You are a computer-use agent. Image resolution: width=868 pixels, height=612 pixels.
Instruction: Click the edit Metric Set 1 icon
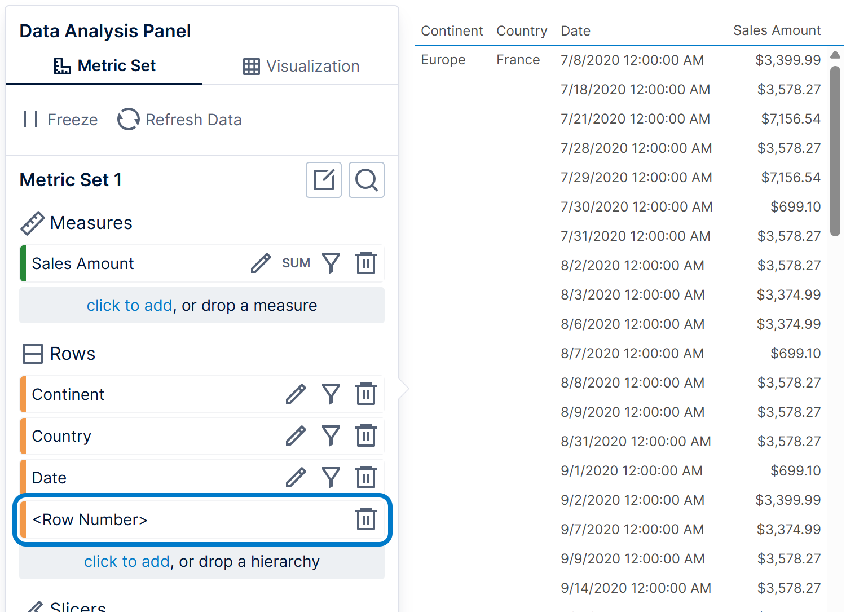324,180
